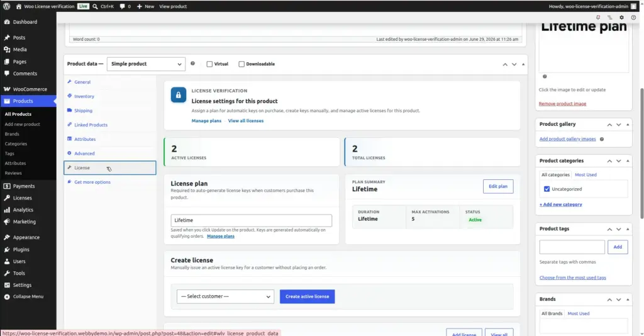Click the help icon next to gallery link
Viewport: 644px width, 336px height.
(x=602, y=139)
